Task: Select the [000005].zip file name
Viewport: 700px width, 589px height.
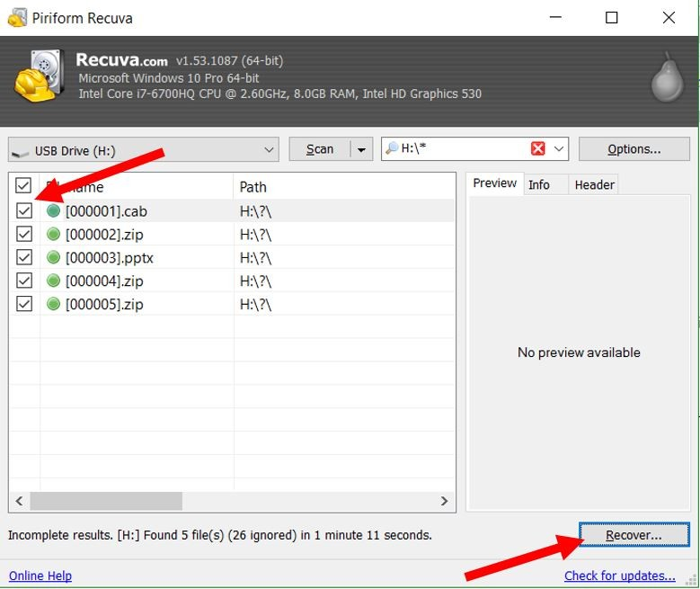Action: [104, 304]
